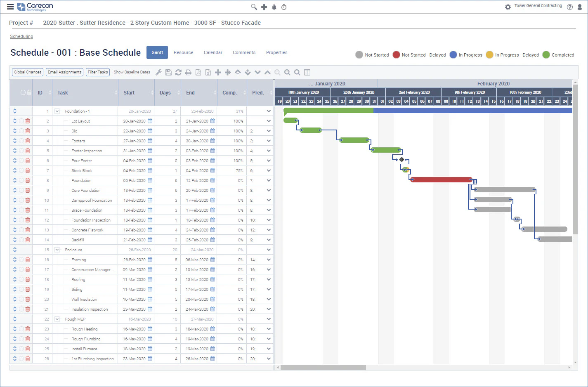Collapse the Enclosure task group

57,250
